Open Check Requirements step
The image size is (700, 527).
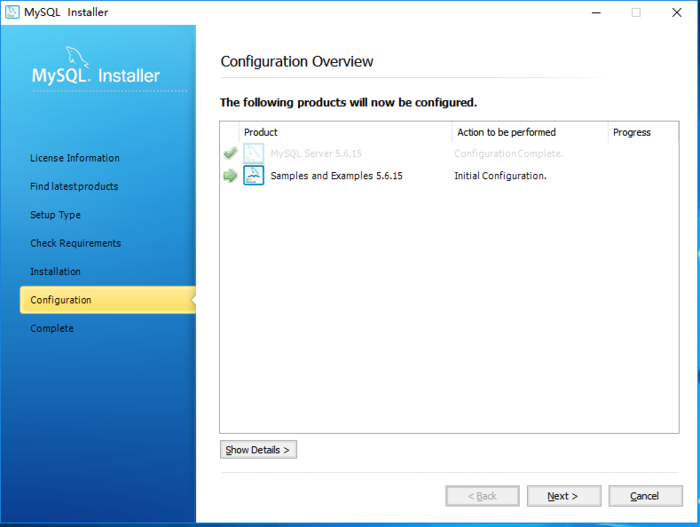[75, 243]
